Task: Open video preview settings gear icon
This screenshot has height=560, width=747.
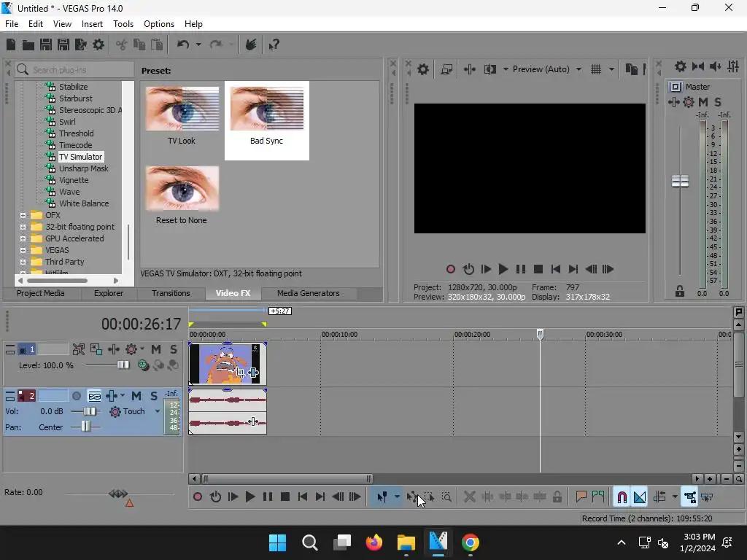Action: coord(422,69)
